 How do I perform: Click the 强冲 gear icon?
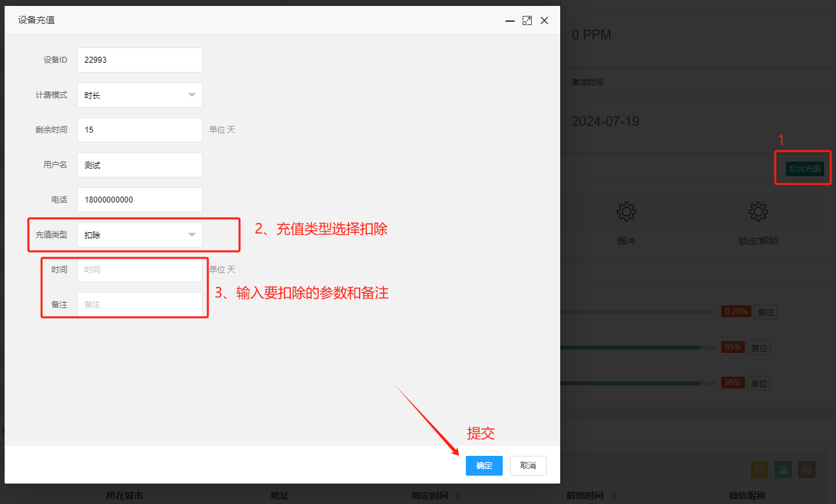point(626,212)
